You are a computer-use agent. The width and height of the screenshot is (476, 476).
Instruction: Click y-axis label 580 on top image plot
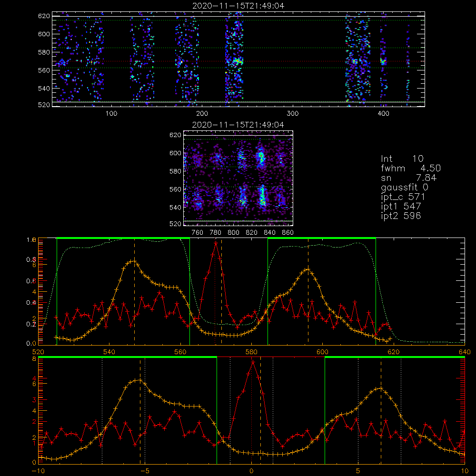click(44, 52)
